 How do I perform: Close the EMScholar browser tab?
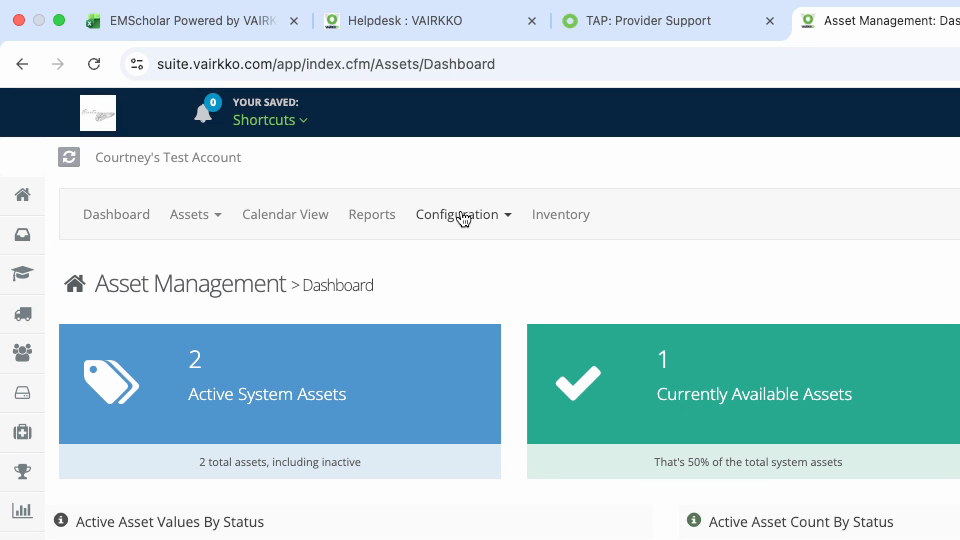(x=294, y=21)
